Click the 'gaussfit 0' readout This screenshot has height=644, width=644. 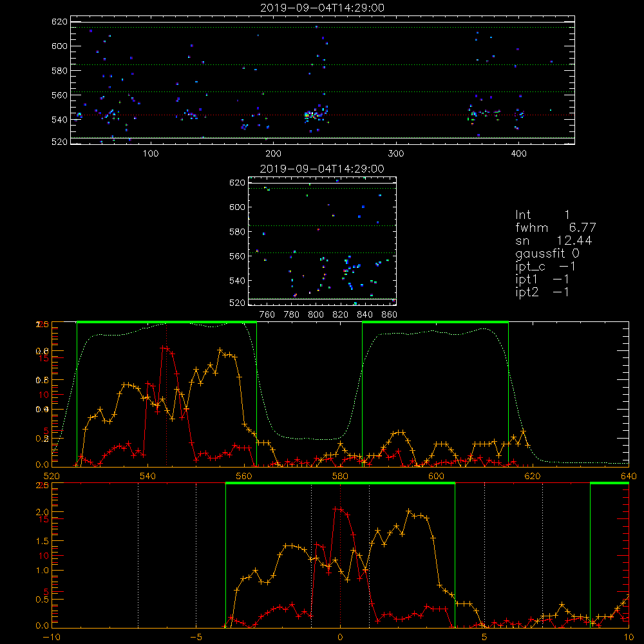[547, 253]
